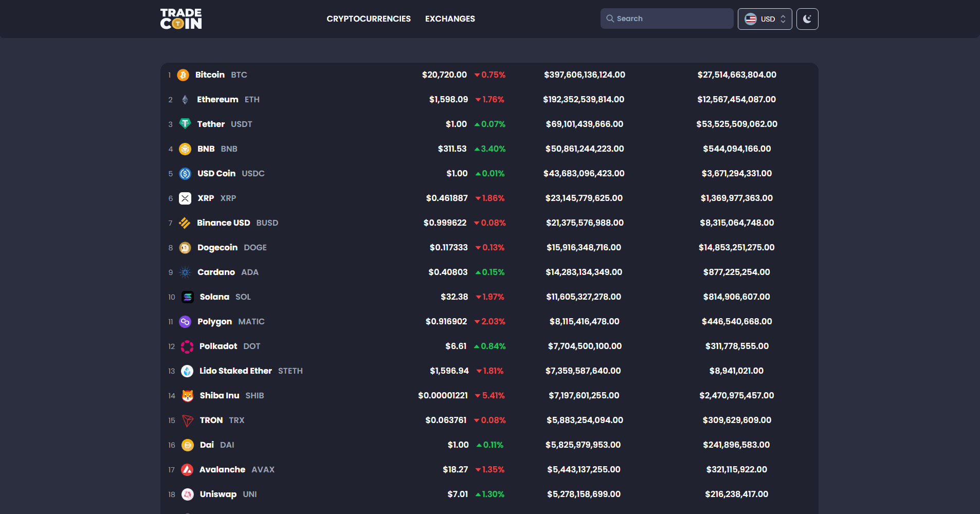This screenshot has width=980, height=514.
Task: Select the MATIC ticker symbol
Action: (x=251, y=321)
